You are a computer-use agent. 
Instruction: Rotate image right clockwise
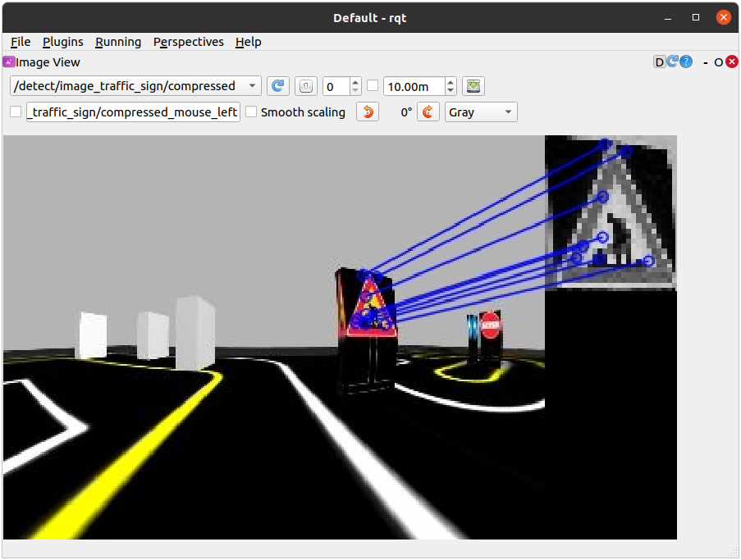428,112
